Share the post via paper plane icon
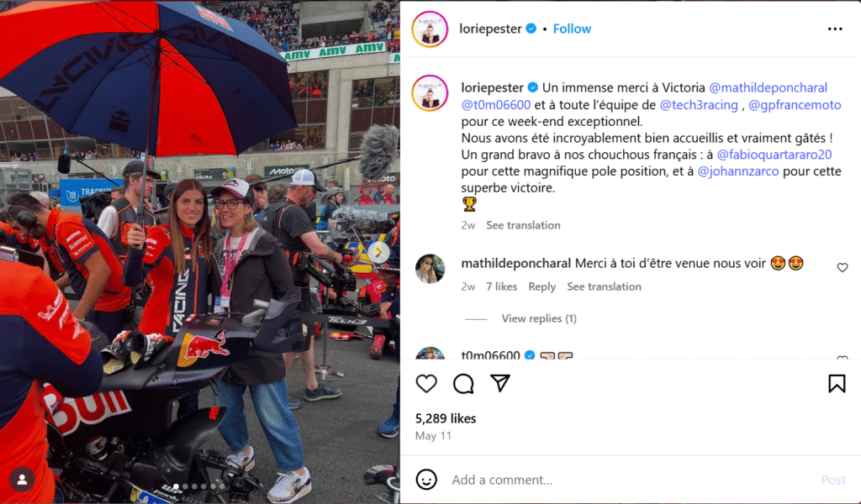 (x=500, y=383)
